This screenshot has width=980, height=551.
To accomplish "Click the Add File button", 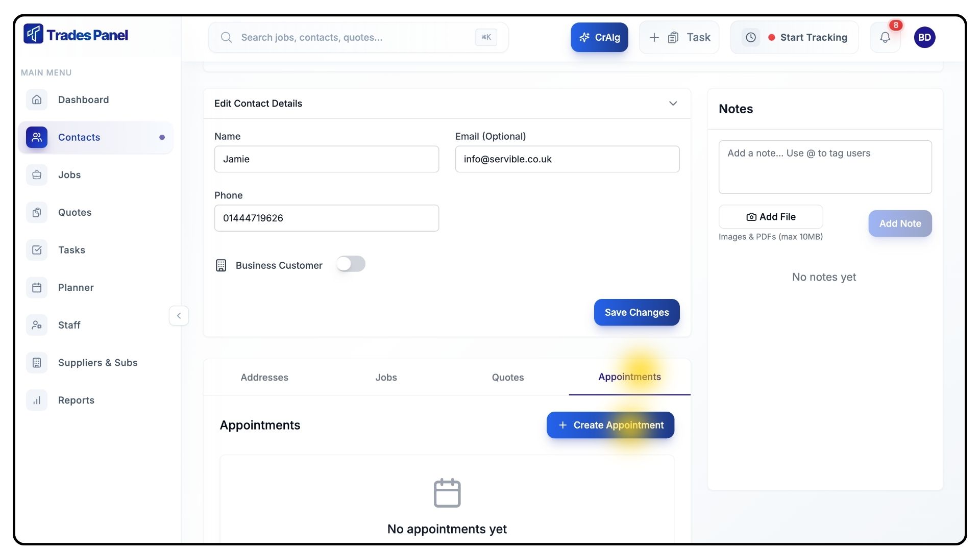I will (771, 217).
